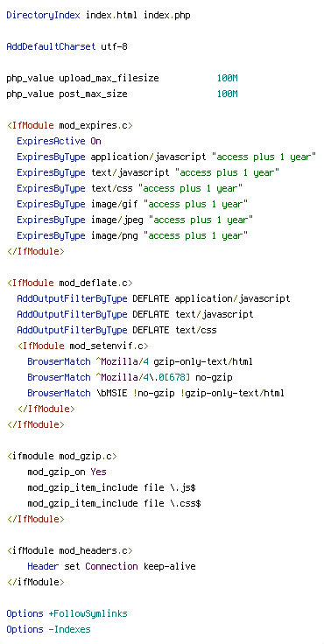Click the mod_gzip_on Yes line
Image resolution: width=324 pixels, height=644 pixels.
tap(67, 472)
